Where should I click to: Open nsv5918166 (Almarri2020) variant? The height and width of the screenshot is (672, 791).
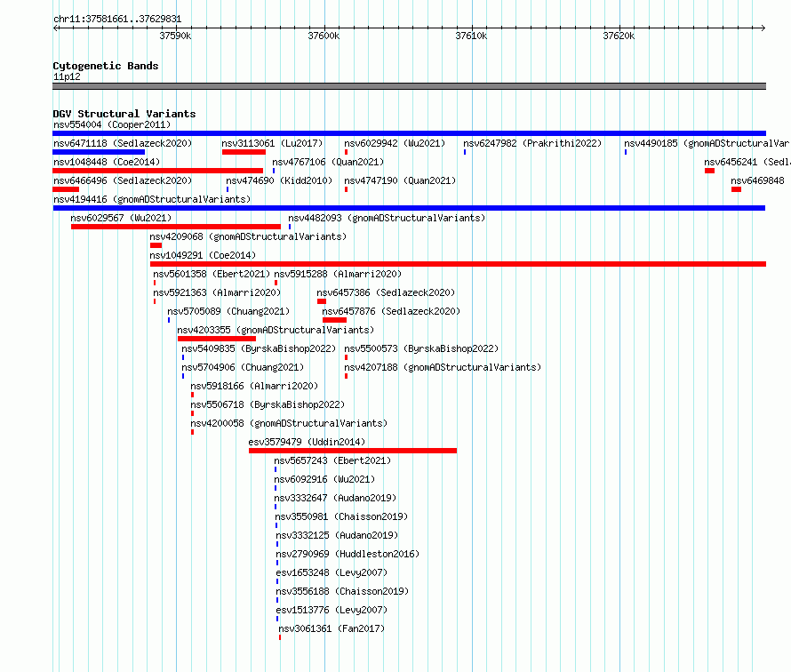[x=254, y=386]
